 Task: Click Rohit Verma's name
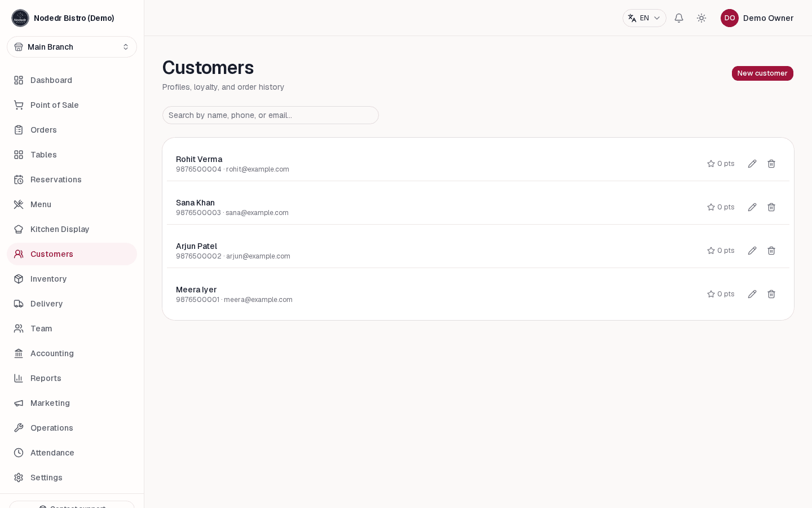199,159
